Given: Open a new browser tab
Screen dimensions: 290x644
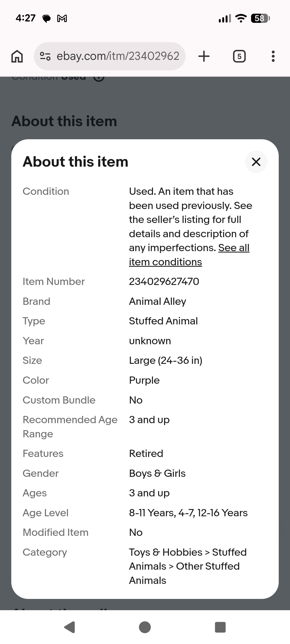Looking at the screenshot, I should point(204,56).
